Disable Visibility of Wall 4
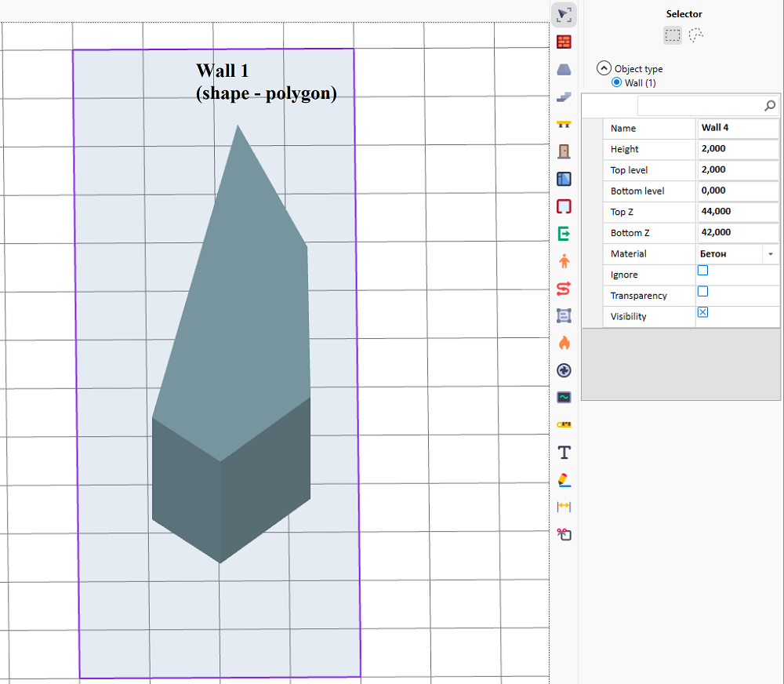This screenshot has height=684, width=784. tap(702, 311)
